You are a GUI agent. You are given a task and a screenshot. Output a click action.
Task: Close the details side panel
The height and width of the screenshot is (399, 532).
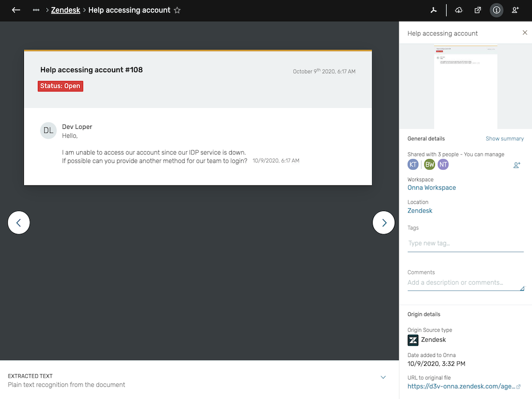pos(525,33)
